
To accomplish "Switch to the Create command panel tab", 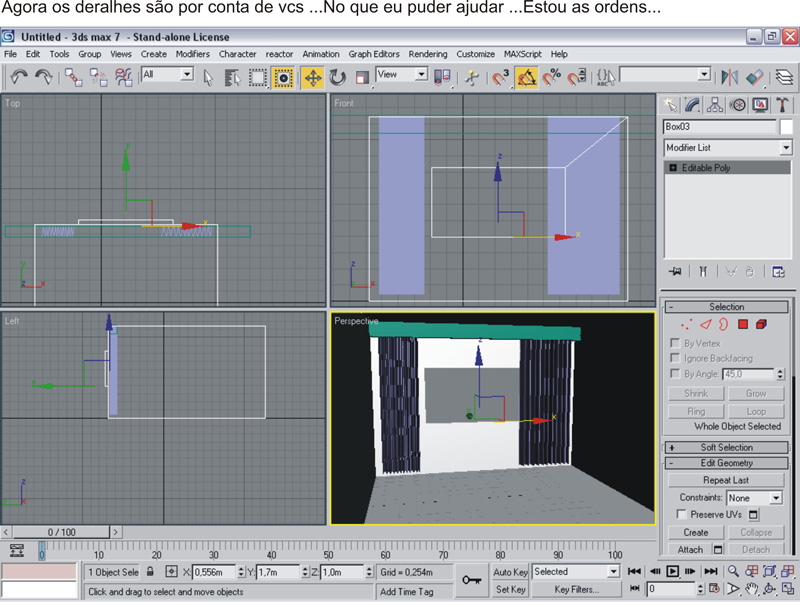I will pos(670,105).
